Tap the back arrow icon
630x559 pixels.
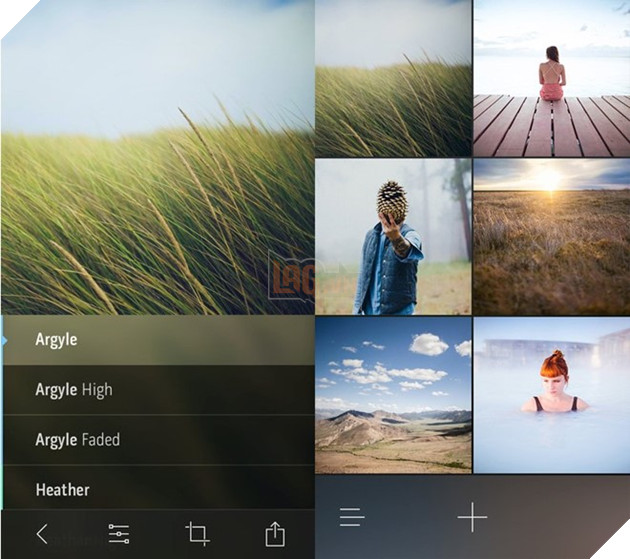[41, 534]
